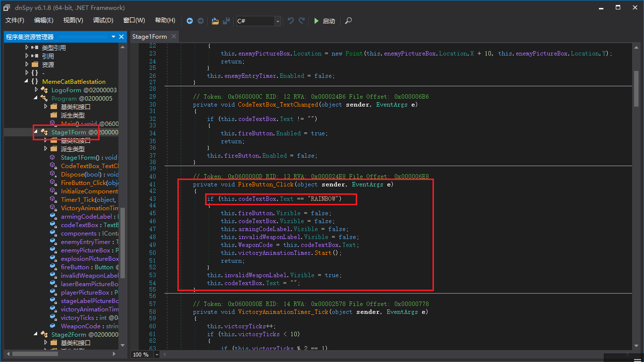Click the undo icon in toolbar

coord(291,21)
